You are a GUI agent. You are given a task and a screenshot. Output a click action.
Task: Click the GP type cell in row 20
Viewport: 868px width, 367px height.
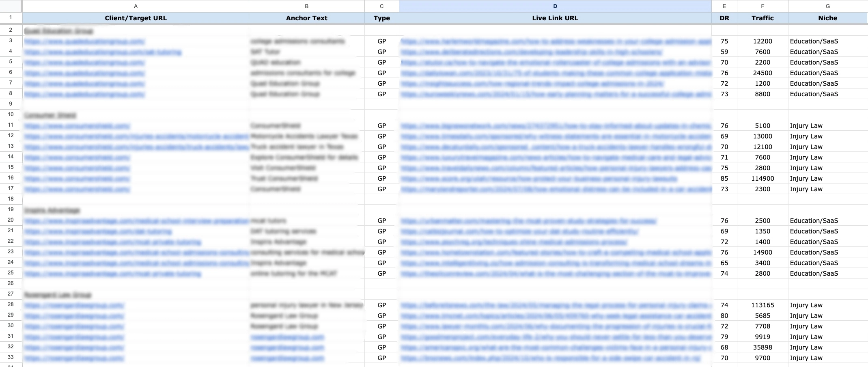381,220
